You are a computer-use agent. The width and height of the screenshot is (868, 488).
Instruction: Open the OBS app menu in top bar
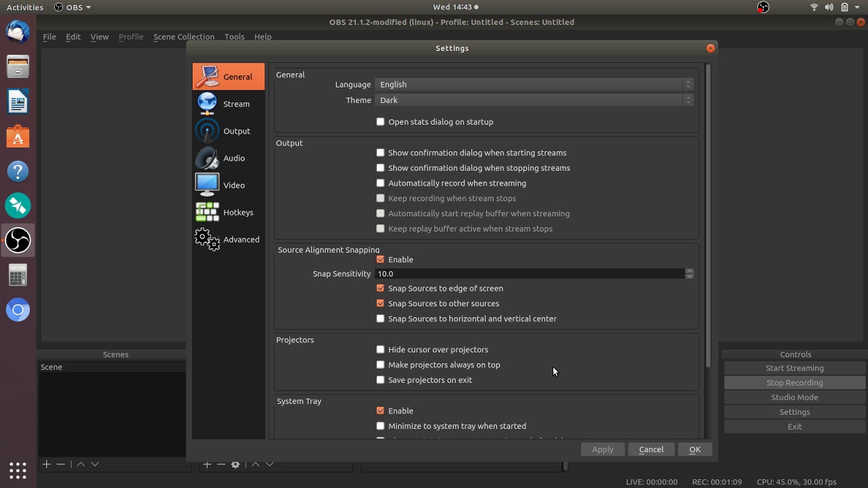(x=72, y=7)
